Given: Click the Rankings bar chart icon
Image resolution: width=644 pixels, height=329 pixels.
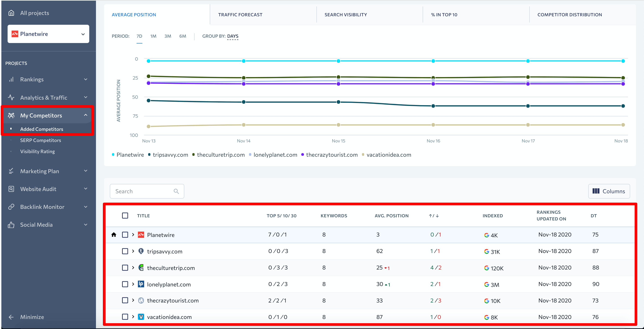Looking at the screenshot, I should pos(11,79).
